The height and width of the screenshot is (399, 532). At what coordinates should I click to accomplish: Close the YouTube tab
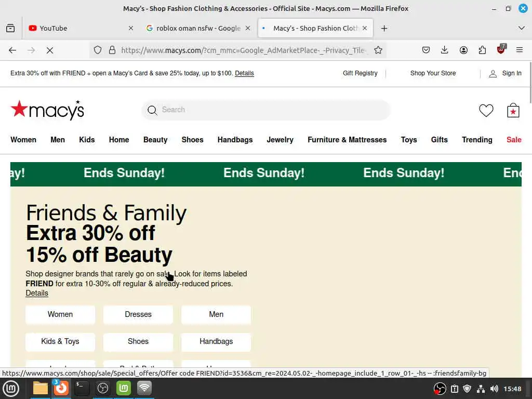tap(130, 28)
